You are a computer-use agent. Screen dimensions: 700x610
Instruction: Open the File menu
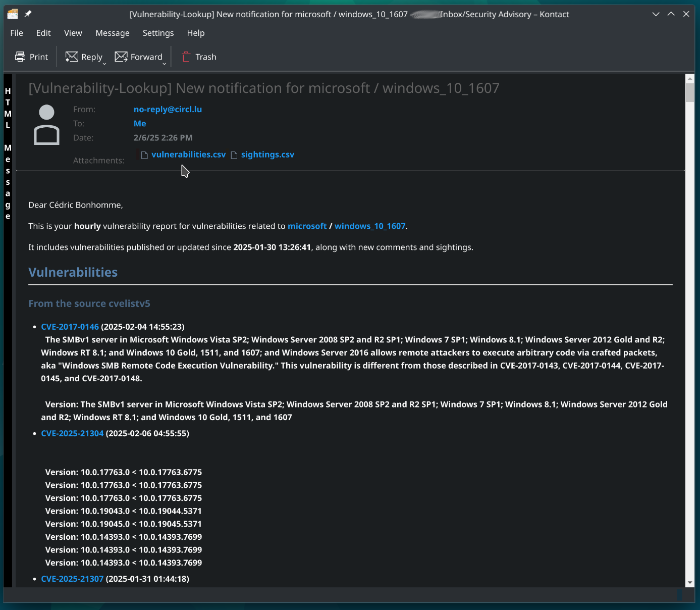[x=17, y=33]
